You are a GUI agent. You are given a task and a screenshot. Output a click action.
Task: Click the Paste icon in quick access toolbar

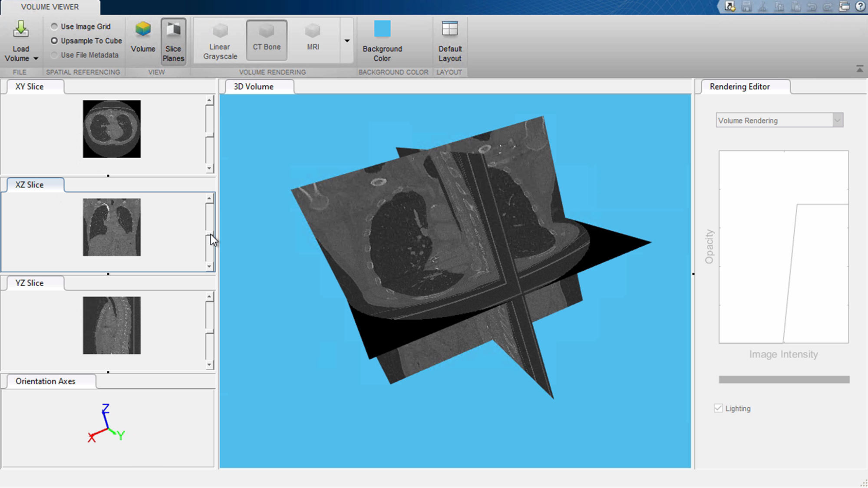(x=795, y=7)
